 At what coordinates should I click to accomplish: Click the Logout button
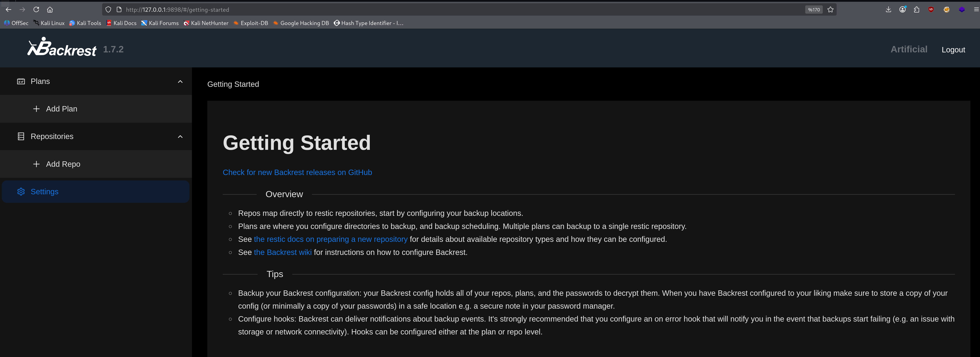(x=953, y=50)
